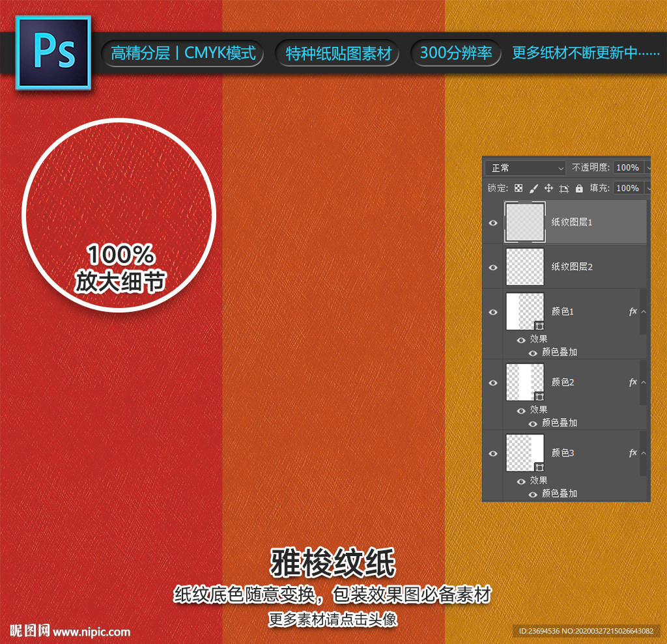Click the 雅梭纹纸 title text
The width and height of the screenshot is (667, 644).
click(333, 563)
